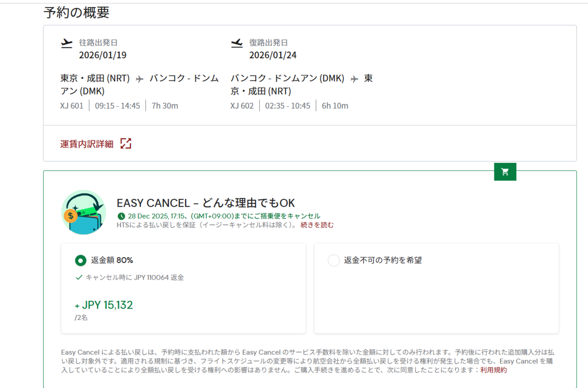Image resolution: width=588 pixels, height=388 pixels.
Task: Open the 運賃内訳詳細 link
Action: pos(87,144)
